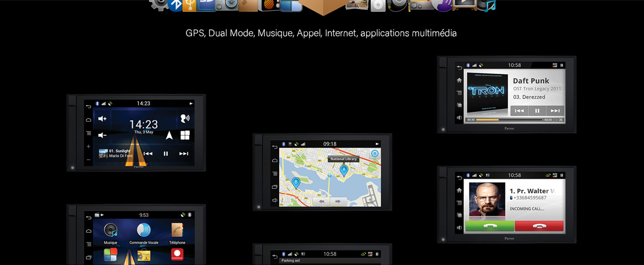Viewport: 644px width, 265px height.
Task: Open the Téléphone app
Action: click(177, 231)
